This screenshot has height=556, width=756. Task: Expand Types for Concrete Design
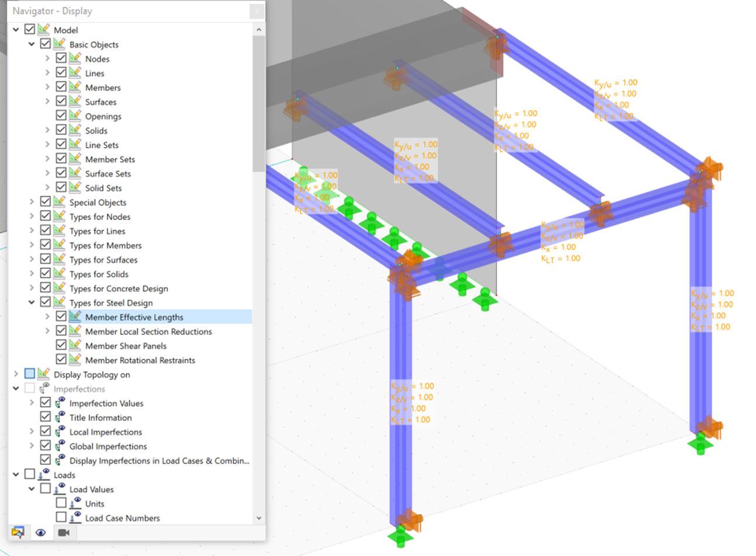click(32, 288)
